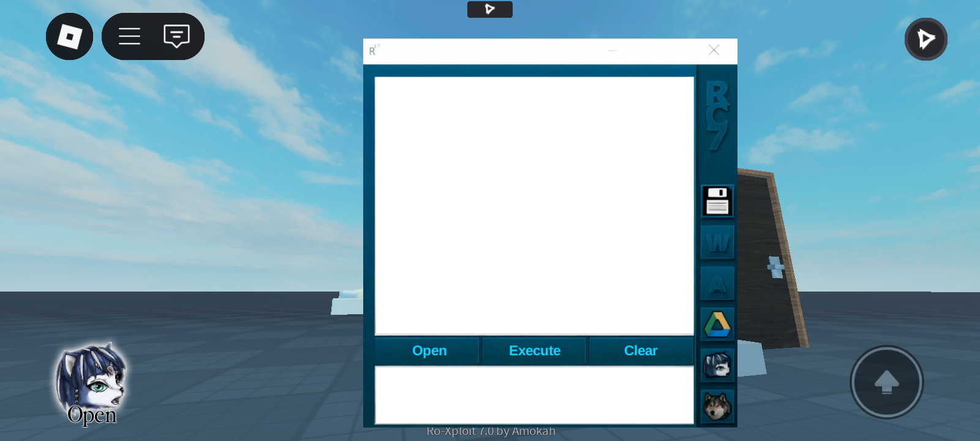Open the hamburger menu
The image size is (980, 441).
click(129, 37)
